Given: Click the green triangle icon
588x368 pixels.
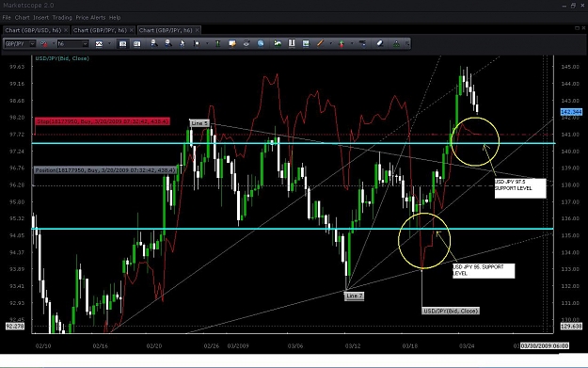Looking at the screenshot, I should (396, 43).
